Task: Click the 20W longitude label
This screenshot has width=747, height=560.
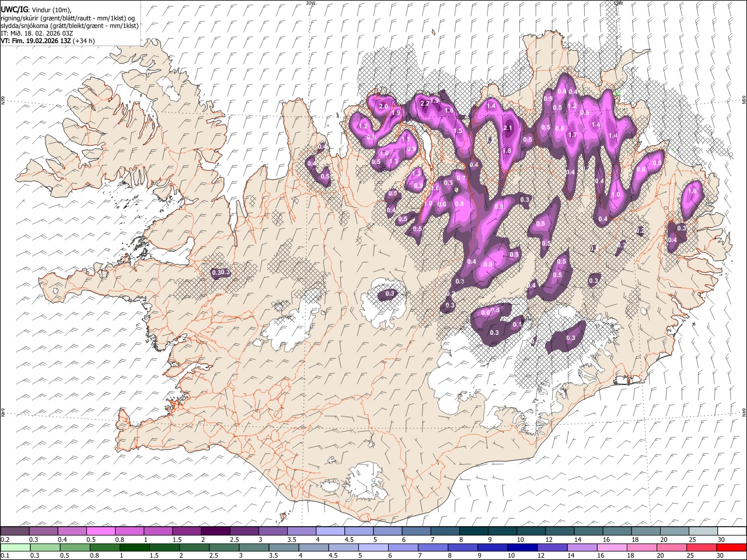Action: (x=310, y=3)
